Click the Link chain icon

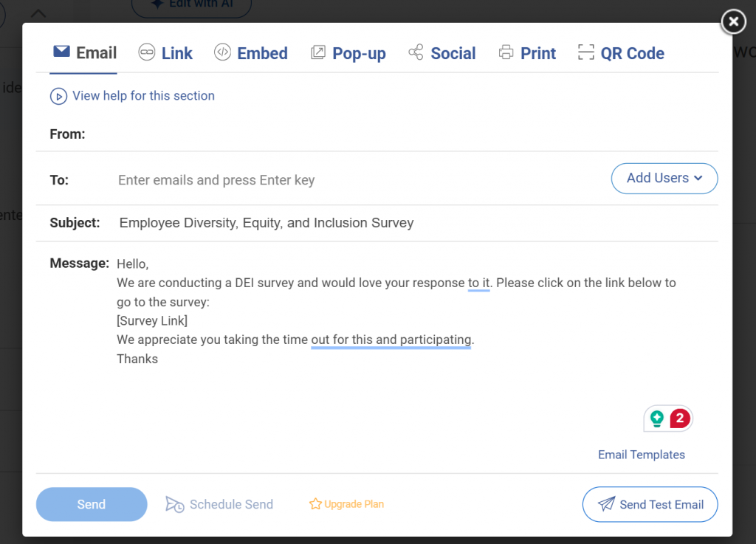[x=146, y=52]
